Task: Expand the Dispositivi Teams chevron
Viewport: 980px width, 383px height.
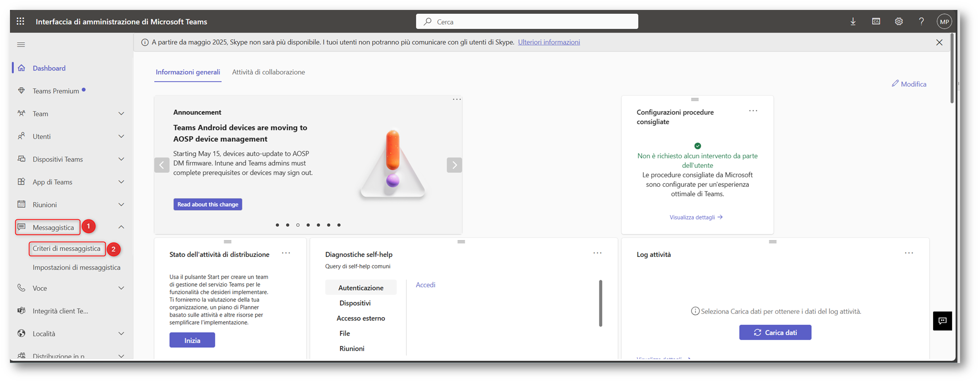Action: 121,159
